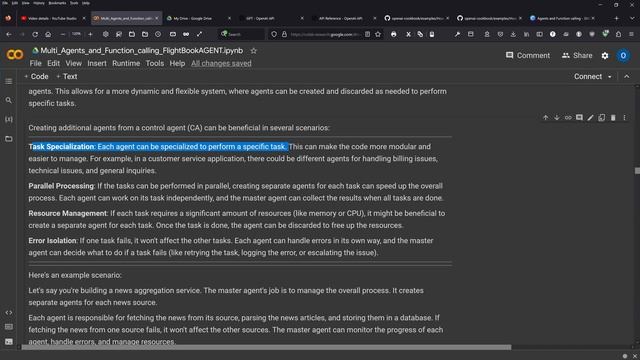
Task: Add a new Text cell
Action: pyautogui.click(x=67, y=76)
